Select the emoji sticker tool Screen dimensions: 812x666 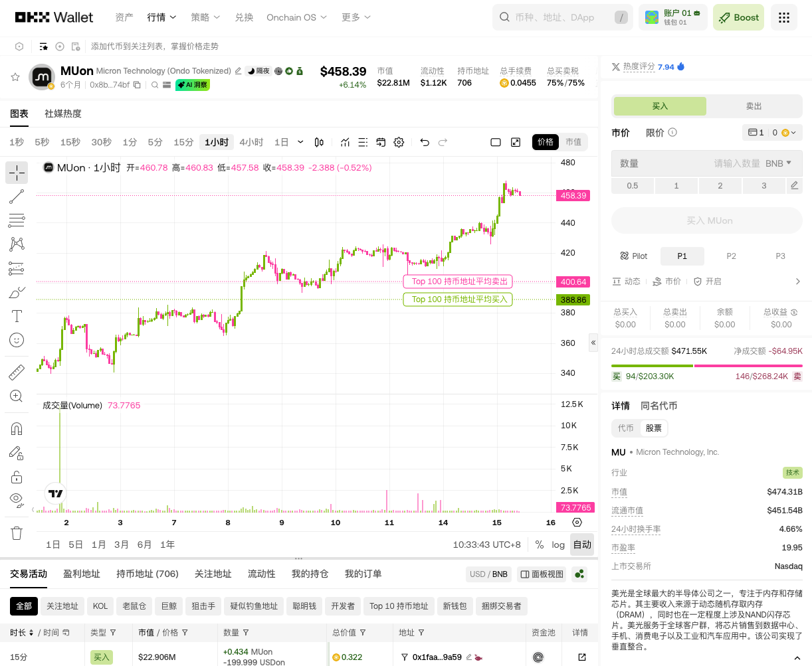pyautogui.click(x=17, y=340)
